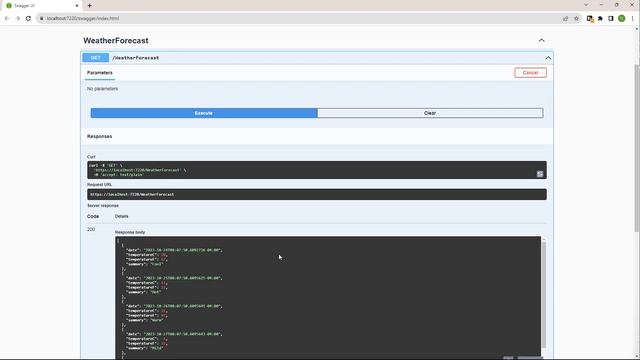640x360 pixels.
Task: Click the /WeatherForecast endpoint path
Action: coord(136,58)
